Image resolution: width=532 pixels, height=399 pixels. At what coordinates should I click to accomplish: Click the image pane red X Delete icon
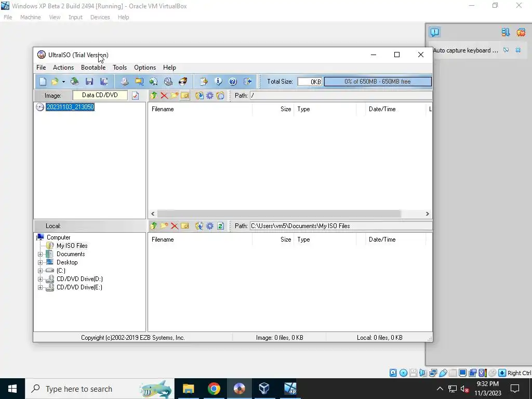(164, 96)
